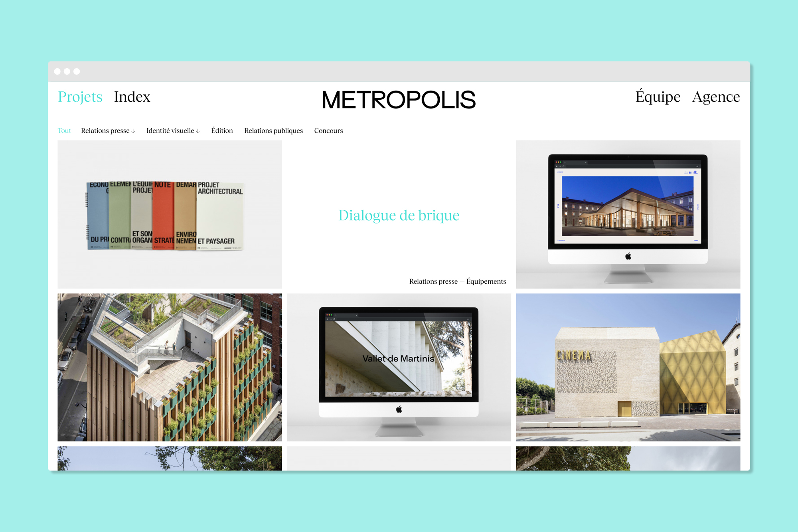The image size is (798, 532).
Task: Click the third browser window dot
Action: [x=77, y=71]
